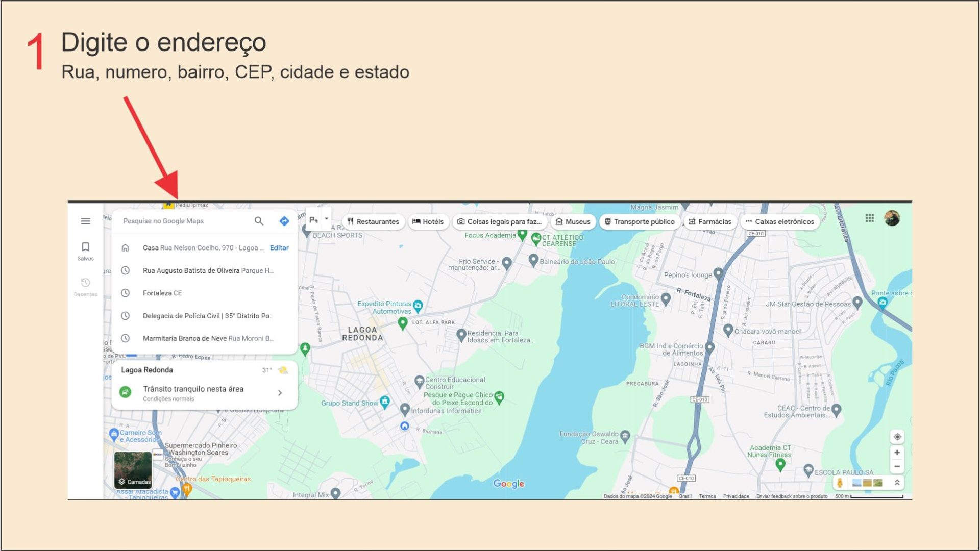The width and height of the screenshot is (980, 551).
Task: Click the Infordunas Informática pin
Action: (x=405, y=409)
